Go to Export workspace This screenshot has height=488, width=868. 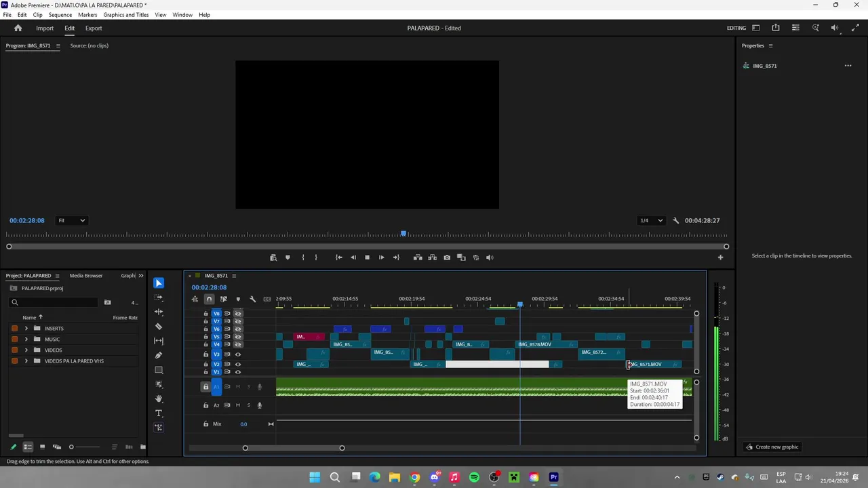tap(94, 28)
